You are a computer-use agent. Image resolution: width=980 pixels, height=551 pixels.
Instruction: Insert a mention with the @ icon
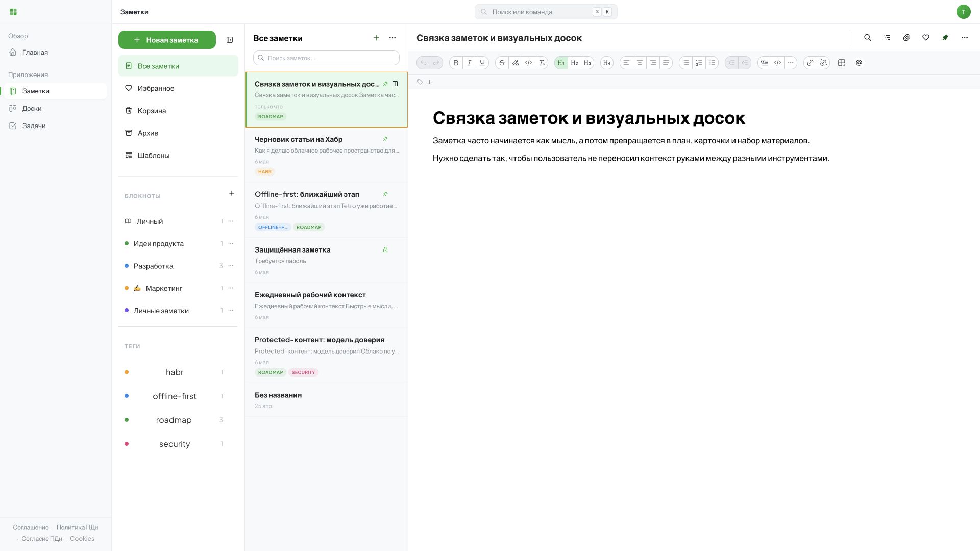tap(859, 63)
